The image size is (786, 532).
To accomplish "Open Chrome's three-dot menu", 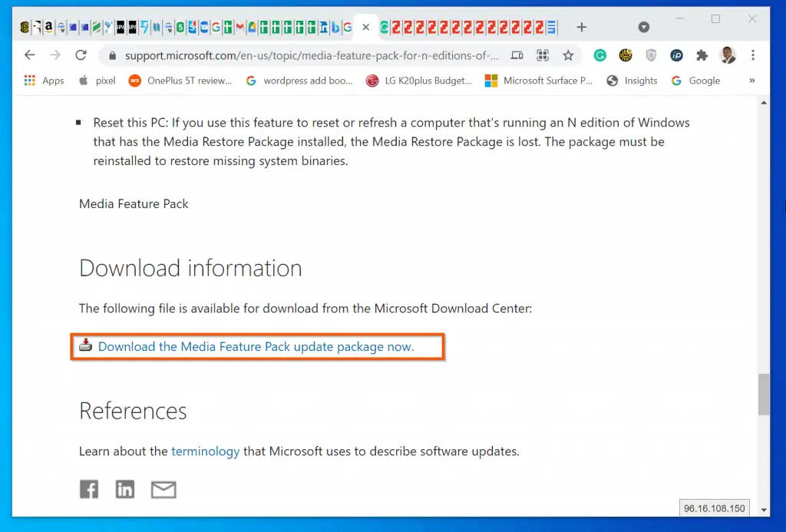I will [753, 55].
